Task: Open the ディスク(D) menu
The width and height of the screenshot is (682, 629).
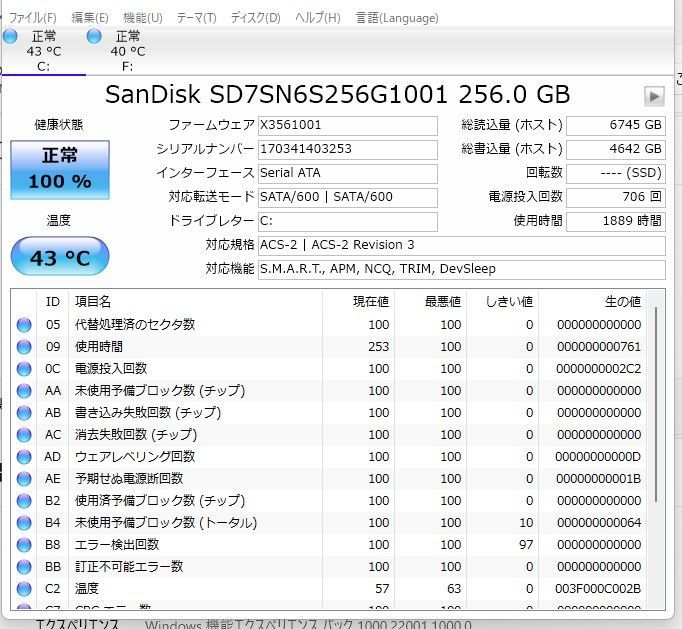Action: (x=255, y=18)
